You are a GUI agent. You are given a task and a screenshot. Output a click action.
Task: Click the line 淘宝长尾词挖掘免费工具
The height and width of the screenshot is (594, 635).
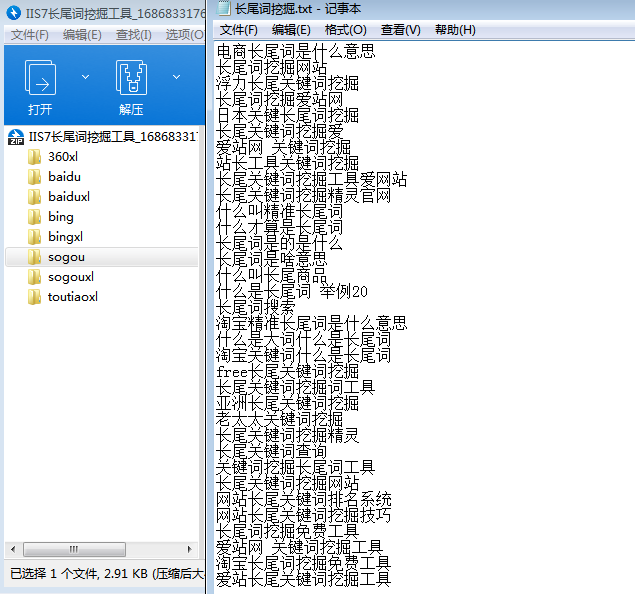click(x=303, y=564)
